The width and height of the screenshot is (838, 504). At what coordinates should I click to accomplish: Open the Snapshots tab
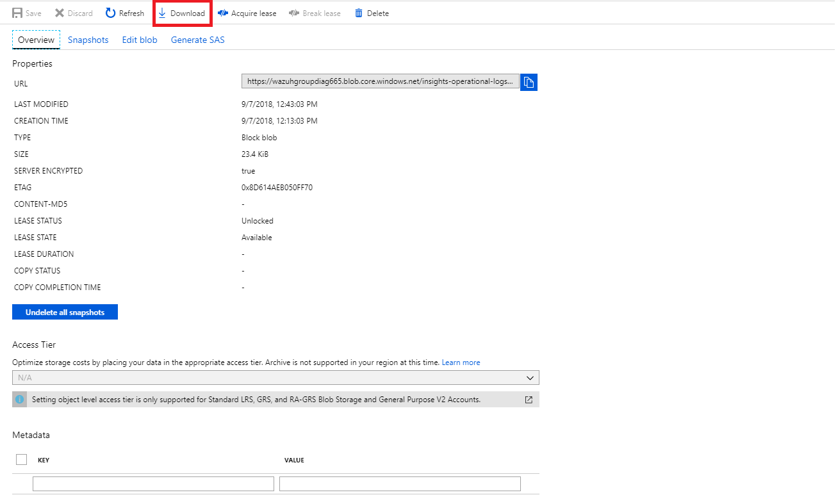(x=88, y=40)
